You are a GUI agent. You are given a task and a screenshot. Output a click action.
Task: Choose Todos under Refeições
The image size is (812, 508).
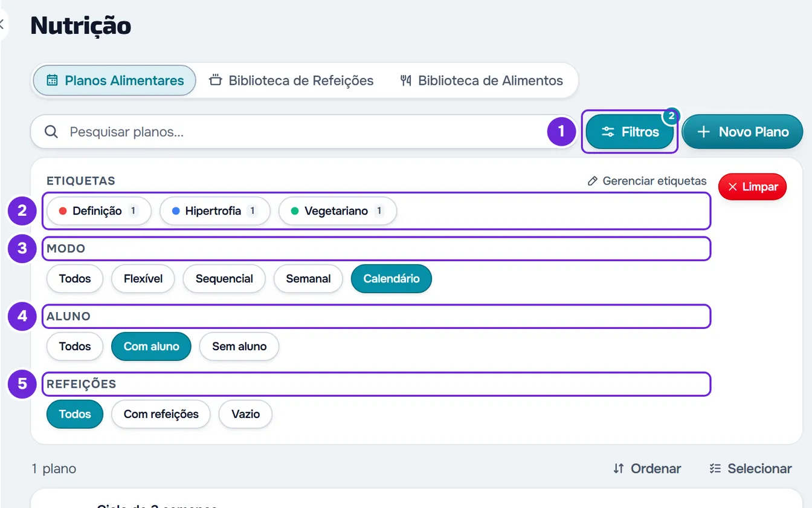[x=75, y=414]
